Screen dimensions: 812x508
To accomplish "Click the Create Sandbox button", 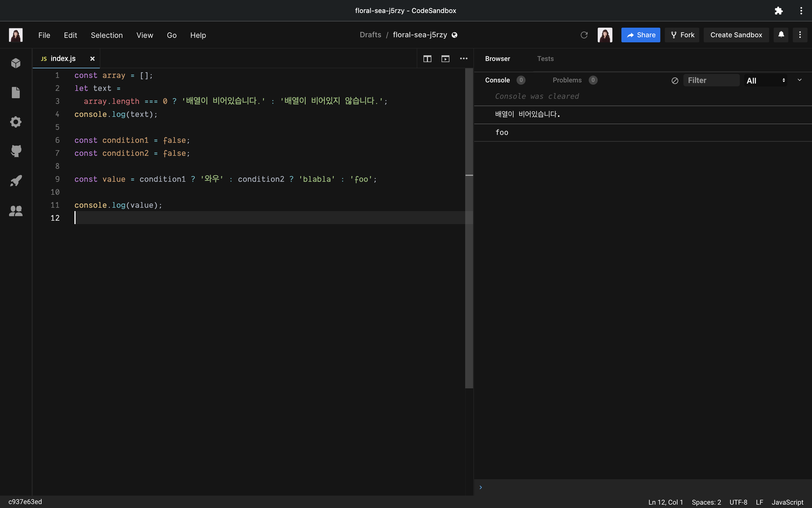I will (x=736, y=35).
